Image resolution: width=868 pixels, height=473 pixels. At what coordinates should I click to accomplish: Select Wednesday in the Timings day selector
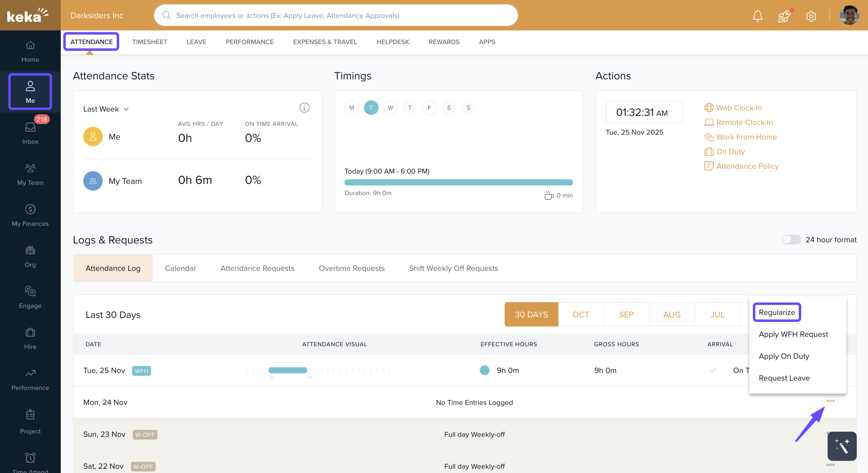[x=390, y=108]
